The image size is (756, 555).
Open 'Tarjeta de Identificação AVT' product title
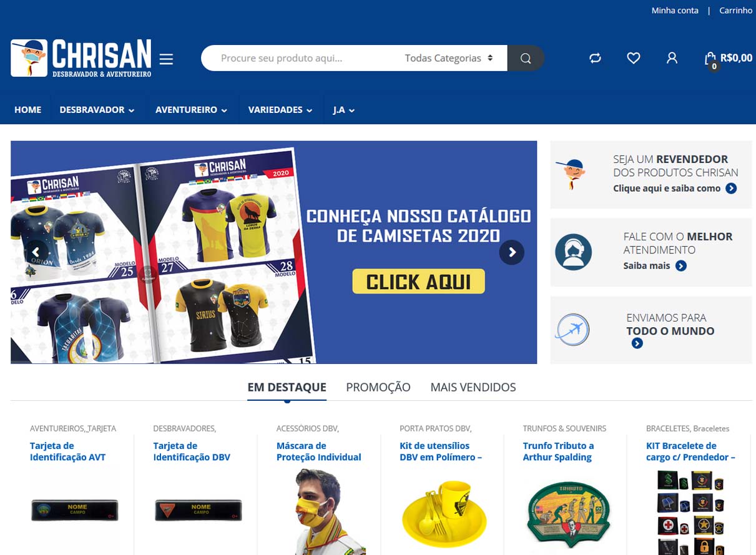67,451
